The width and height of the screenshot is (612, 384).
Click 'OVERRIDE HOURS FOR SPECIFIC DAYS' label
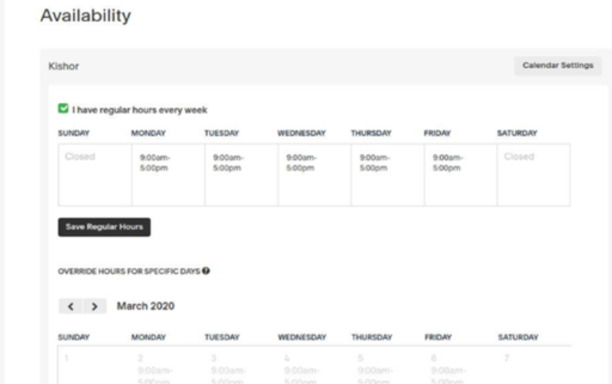pos(129,271)
